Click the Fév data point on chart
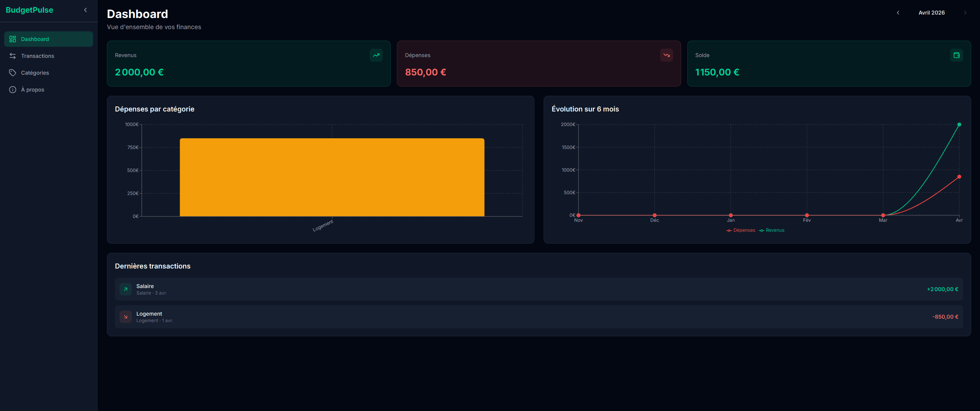 [807, 215]
